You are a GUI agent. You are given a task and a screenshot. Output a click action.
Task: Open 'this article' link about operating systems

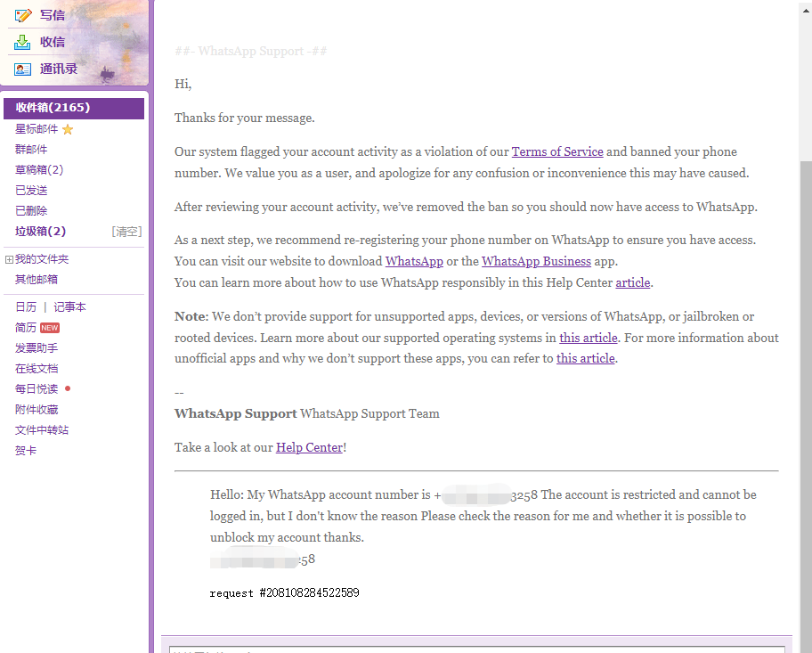point(589,338)
